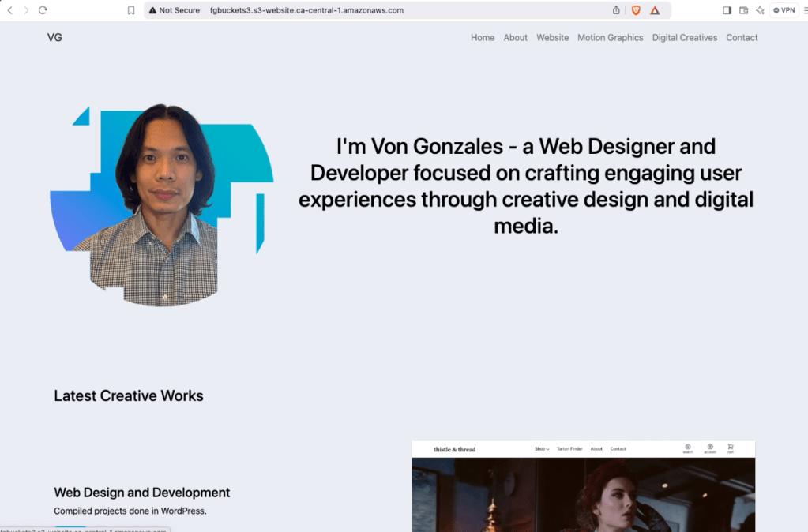Open the Leo AI assistant icon

tap(760, 10)
